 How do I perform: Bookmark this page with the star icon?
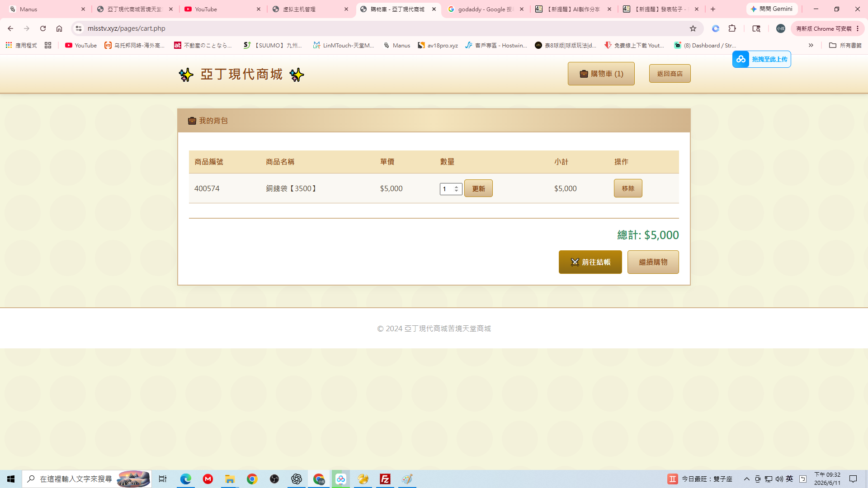693,28
